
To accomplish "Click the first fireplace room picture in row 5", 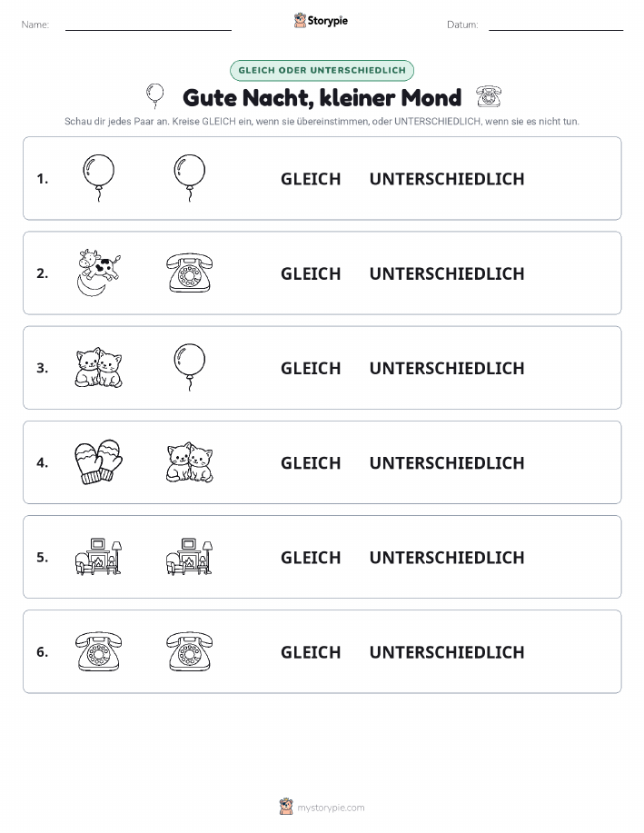I will pyautogui.click(x=99, y=556).
